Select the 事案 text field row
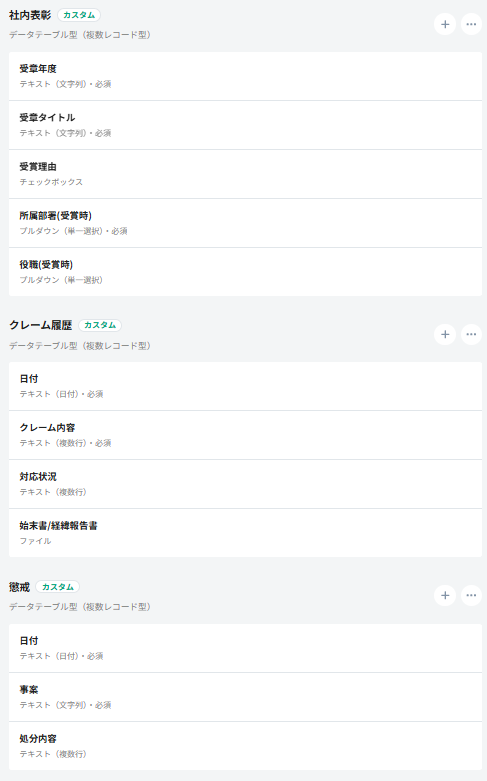 coord(245,697)
